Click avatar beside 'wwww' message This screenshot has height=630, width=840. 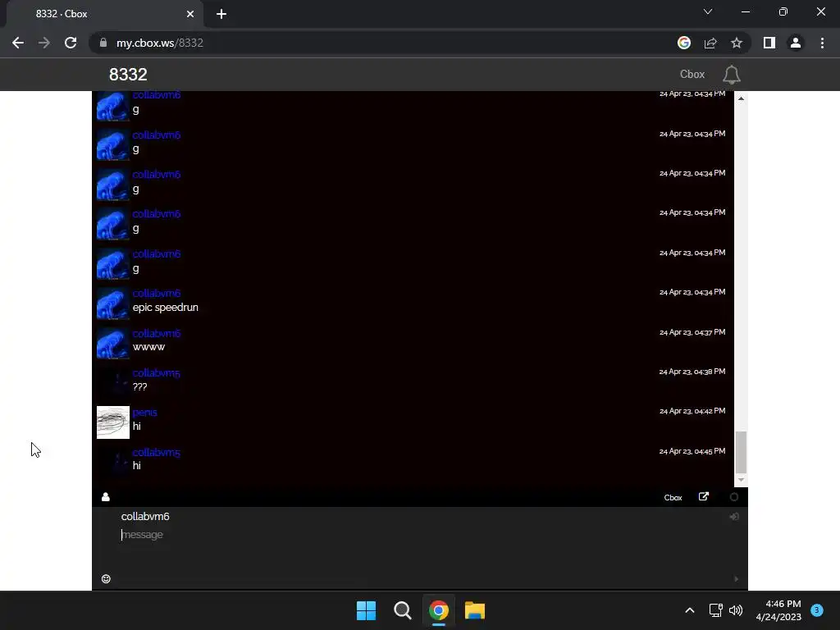click(x=113, y=343)
